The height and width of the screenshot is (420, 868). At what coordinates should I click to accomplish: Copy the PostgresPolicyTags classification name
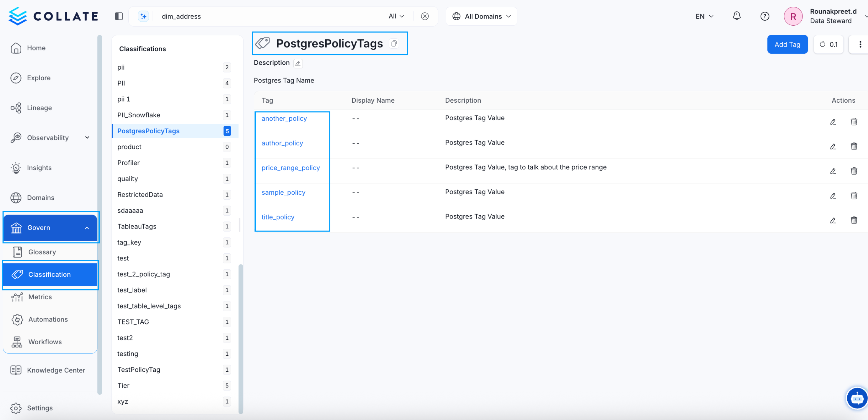tap(394, 43)
